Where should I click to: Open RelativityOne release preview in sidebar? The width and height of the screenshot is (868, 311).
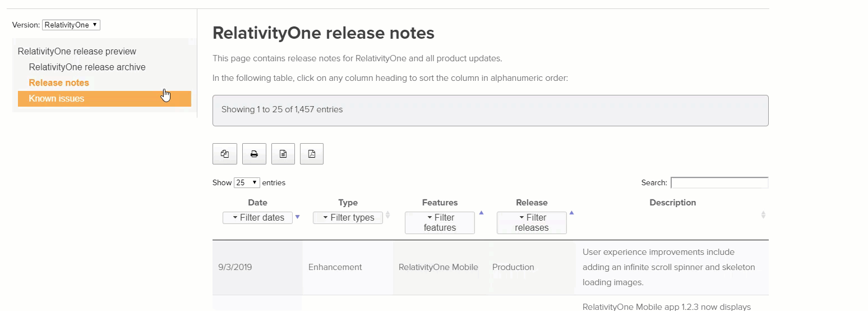(77, 51)
